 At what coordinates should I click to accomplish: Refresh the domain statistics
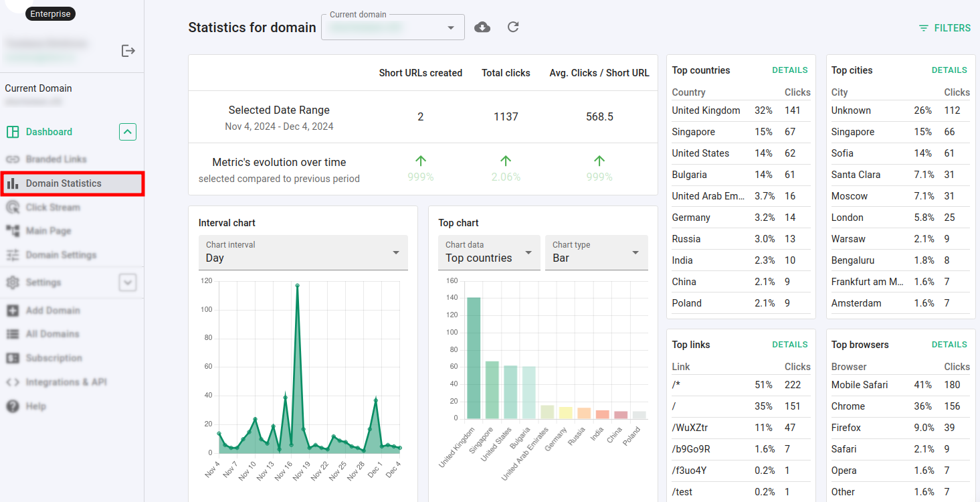click(512, 27)
